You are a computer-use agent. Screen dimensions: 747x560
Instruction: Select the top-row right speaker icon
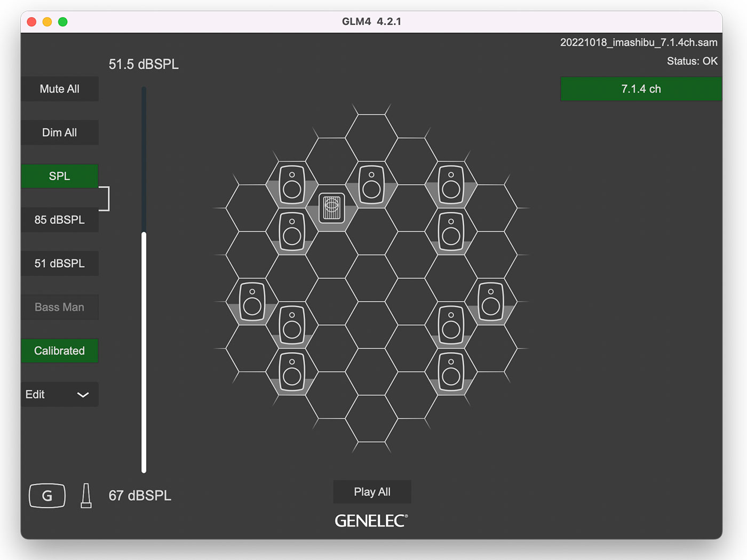coord(451,185)
